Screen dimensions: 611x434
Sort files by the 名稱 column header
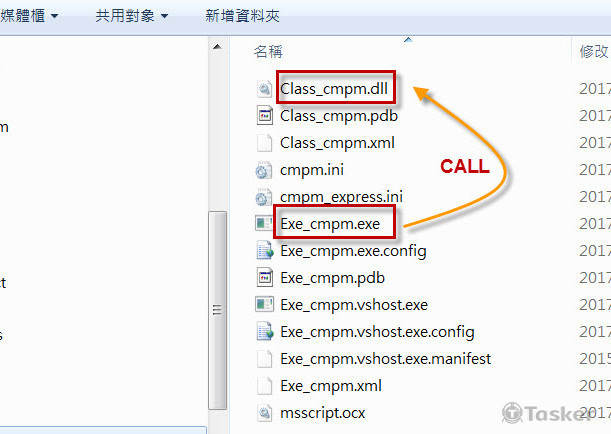267,51
